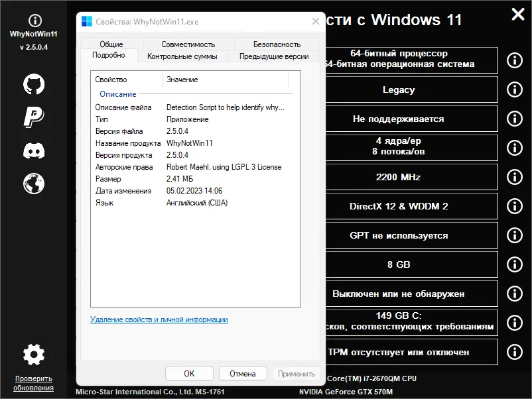Click the 2200 MHz result box

pos(411,177)
